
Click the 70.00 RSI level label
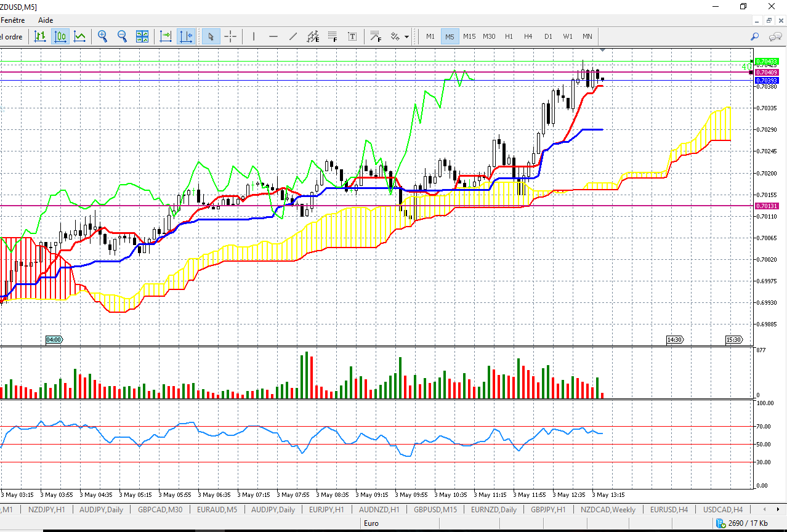pyautogui.click(x=764, y=426)
